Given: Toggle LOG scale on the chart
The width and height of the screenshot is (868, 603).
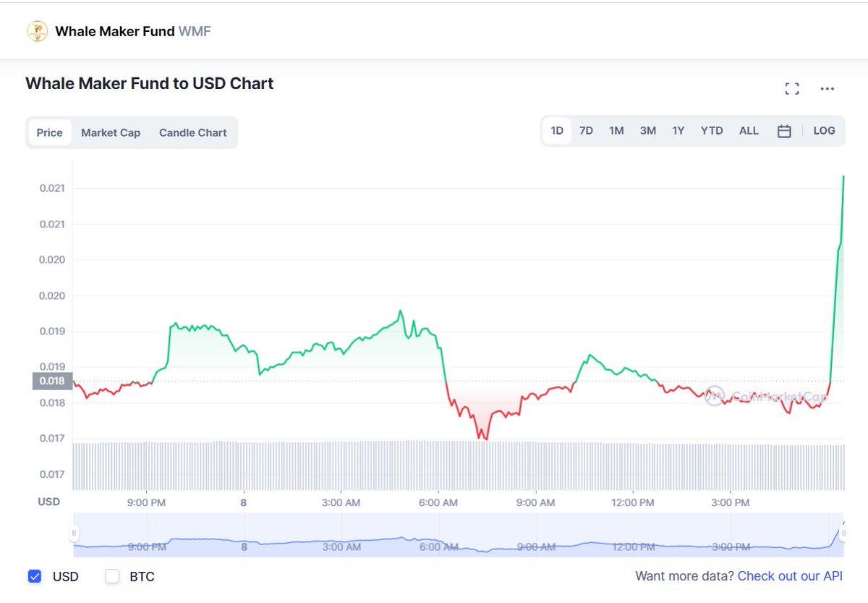Looking at the screenshot, I should [824, 131].
